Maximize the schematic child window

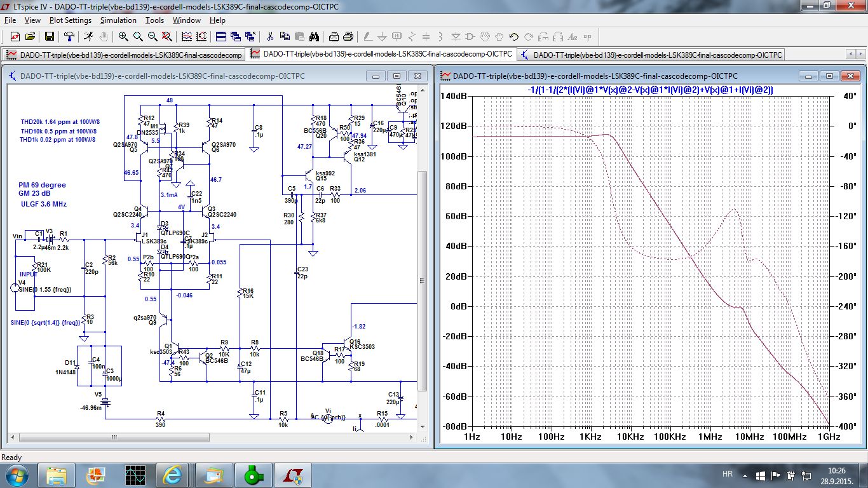click(397, 76)
